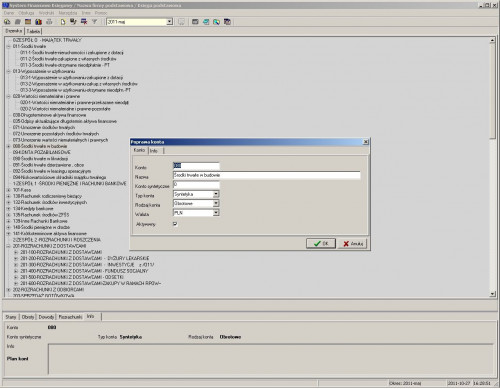Expand the 134-Kredyty bankowe node
The height and width of the screenshot is (389, 500).
point(9,209)
